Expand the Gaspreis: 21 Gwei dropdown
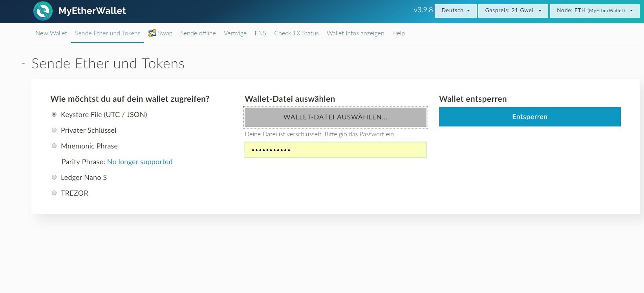Viewport: 644px width, 293px height. click(x=513, y=11)
